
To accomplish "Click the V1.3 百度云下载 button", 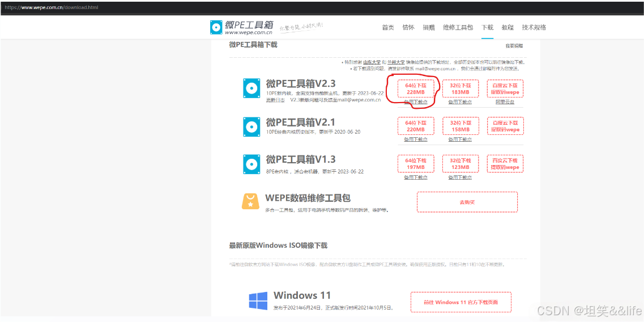I will coord(505,164).
